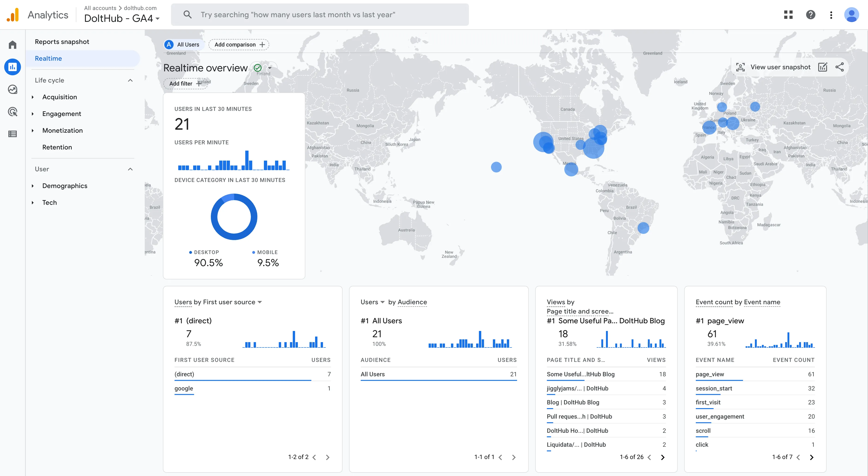Image resolution: width=868 pixels, height=476 pixels.
Task: Click the search magnifier icon
Action: click(188, 14)
